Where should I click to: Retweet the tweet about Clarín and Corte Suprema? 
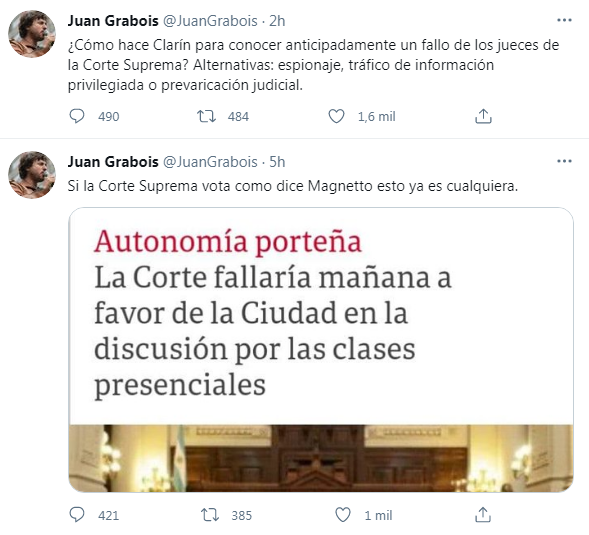[x=207, y=116]
